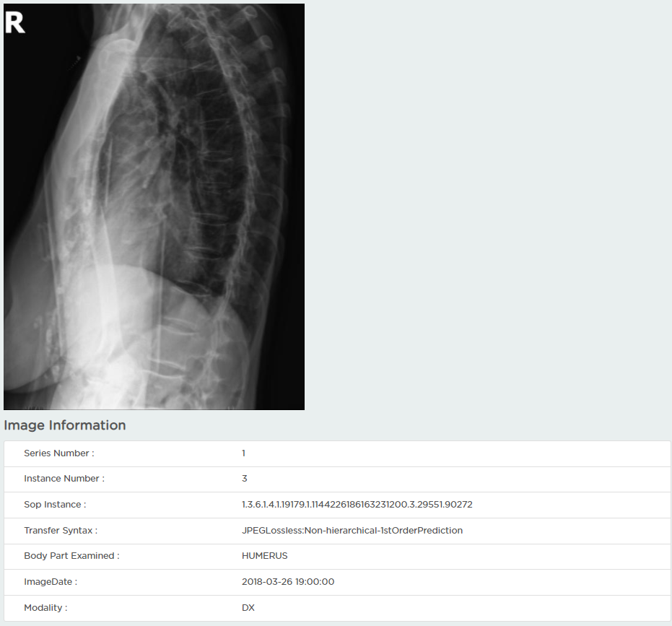Click the Sop Instance UID value
Screen dimensions: 672x626
pyautogui.click(x=357, y=505)
